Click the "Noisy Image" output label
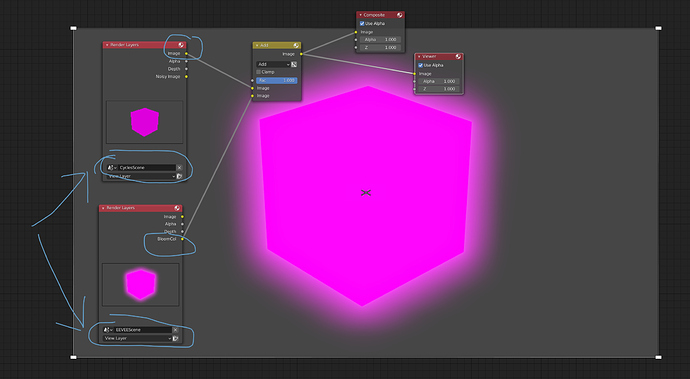Viewport: 690px width, 379px height. (x=168, y=77)
